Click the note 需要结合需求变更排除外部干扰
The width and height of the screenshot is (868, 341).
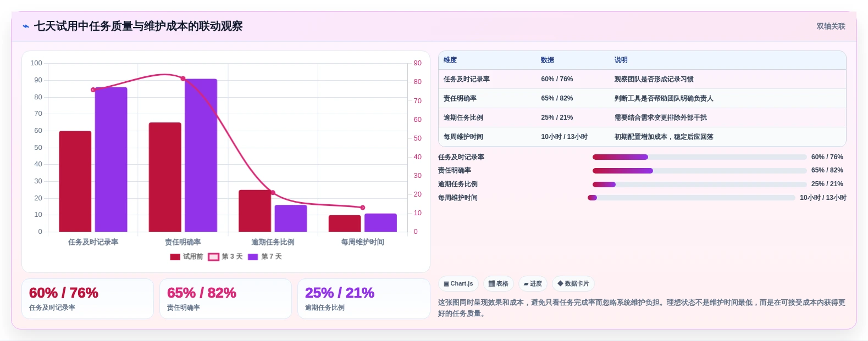(x=660, y=118)
